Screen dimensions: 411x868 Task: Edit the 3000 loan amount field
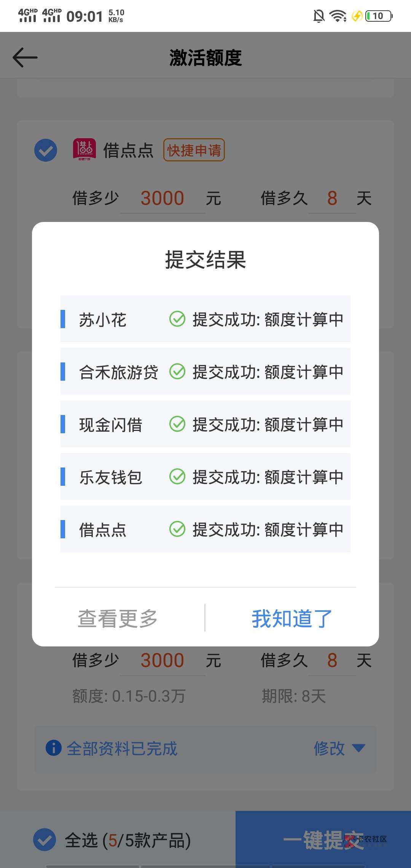click(162, 198)
